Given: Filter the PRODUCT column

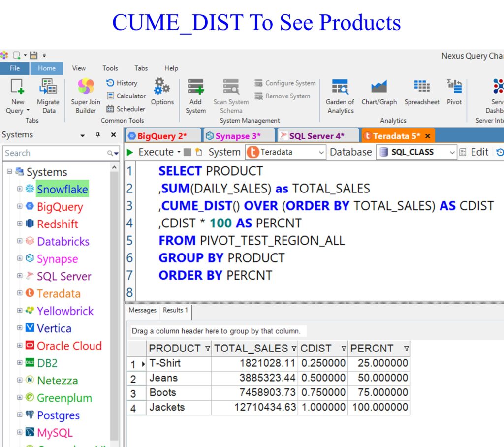Looking at the screenshot, I should pos(207,349).
